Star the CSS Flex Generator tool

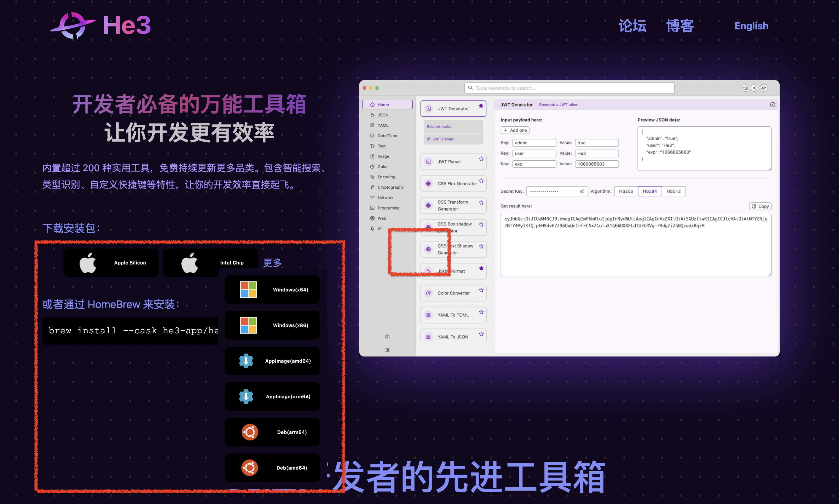481,181
